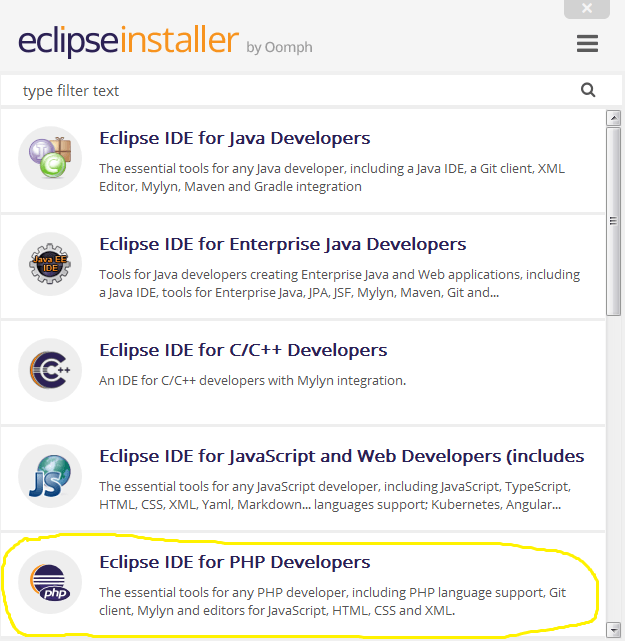Click the C/C++ package icon
The height and width of the screenshot is (641, 625).
point(50,370)
